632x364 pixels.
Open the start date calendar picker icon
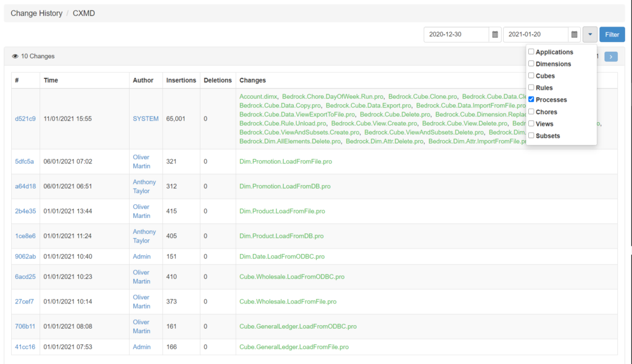coord(494,35)
